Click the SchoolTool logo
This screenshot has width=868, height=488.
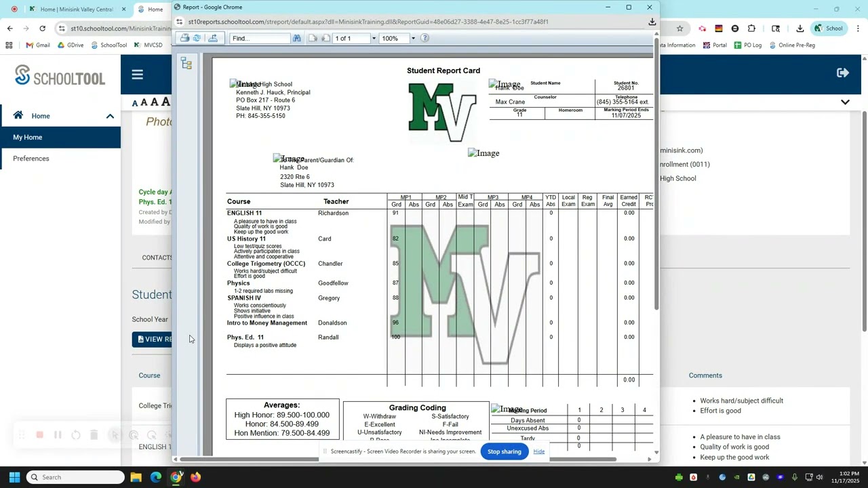[60, 76]
